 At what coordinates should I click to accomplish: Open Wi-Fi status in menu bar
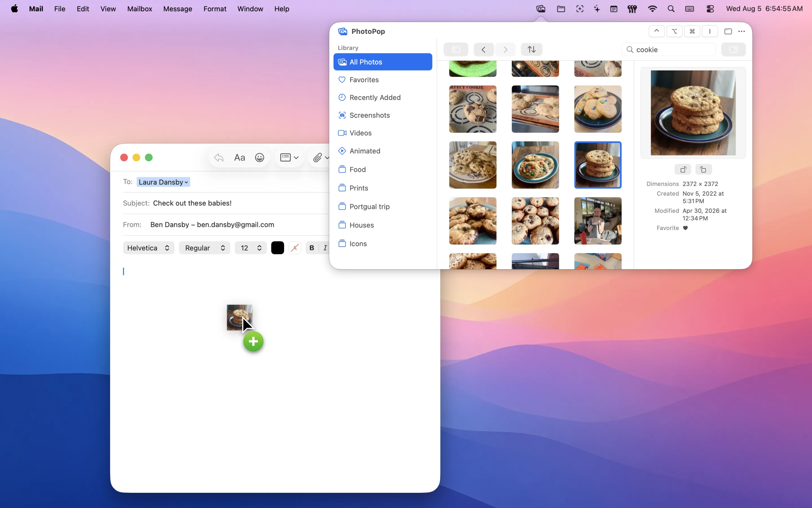pyautogui.click(x=652, y=9)
